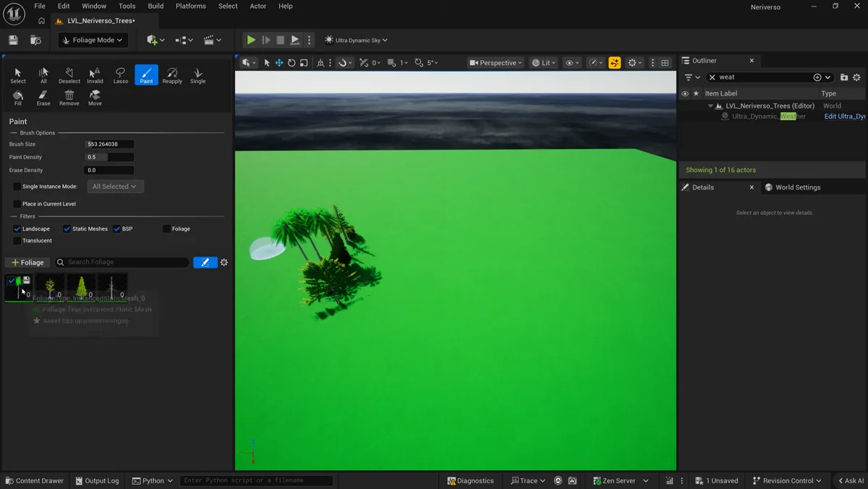Enable Single Instance Mode checkbox
The image size is (868, 489).
[x=17, y=187]
